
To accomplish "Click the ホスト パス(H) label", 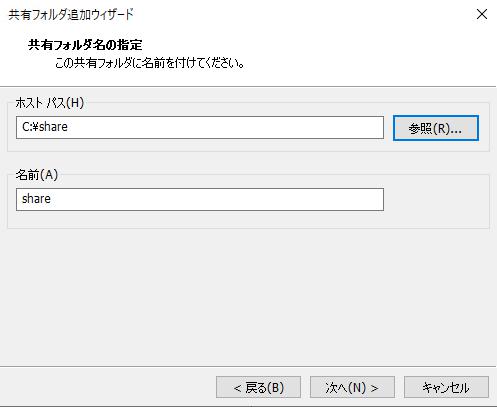I will click(50, 103).
